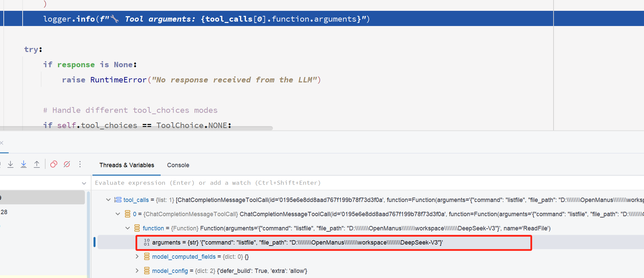
Task: Select the model_config variable row text
Action: click(230, 271)
